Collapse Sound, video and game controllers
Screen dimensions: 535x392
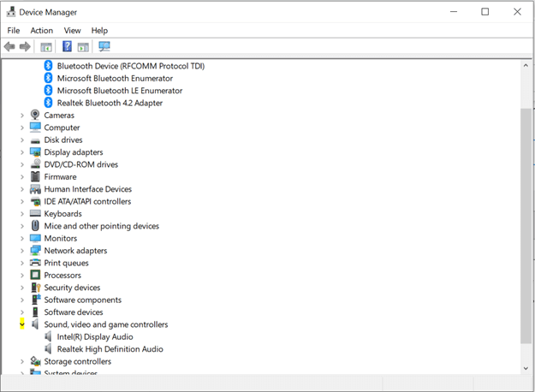tap(22, 324)
